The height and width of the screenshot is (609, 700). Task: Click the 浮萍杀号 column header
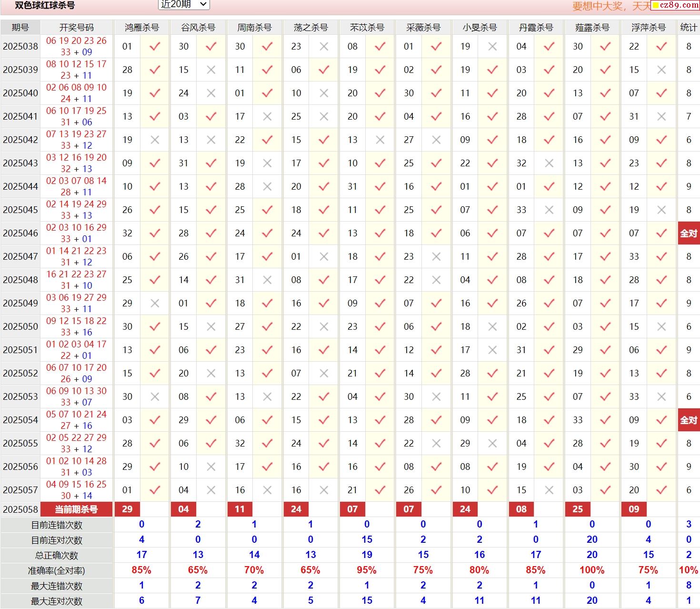tap(648, 28)
